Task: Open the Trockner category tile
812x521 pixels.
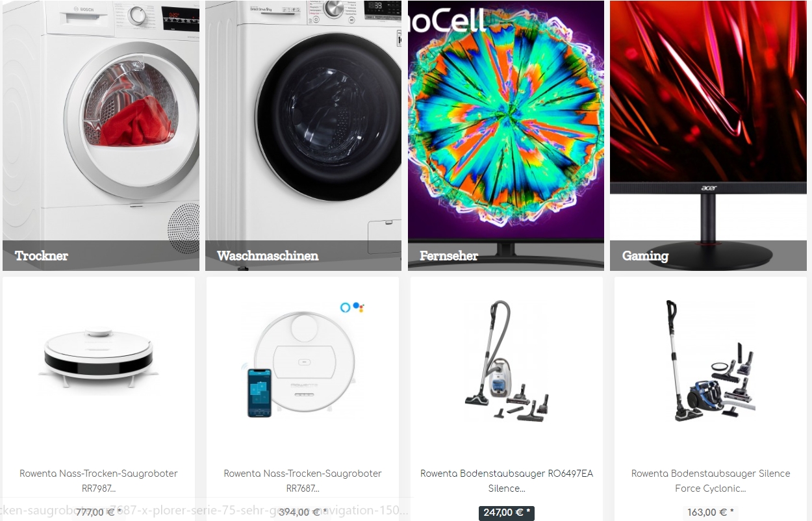Action: (101, 136)
